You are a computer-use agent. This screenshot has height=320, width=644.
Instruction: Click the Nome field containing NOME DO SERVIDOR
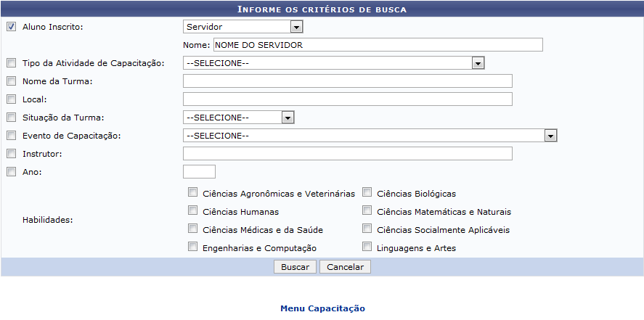(x=378, y=45)
